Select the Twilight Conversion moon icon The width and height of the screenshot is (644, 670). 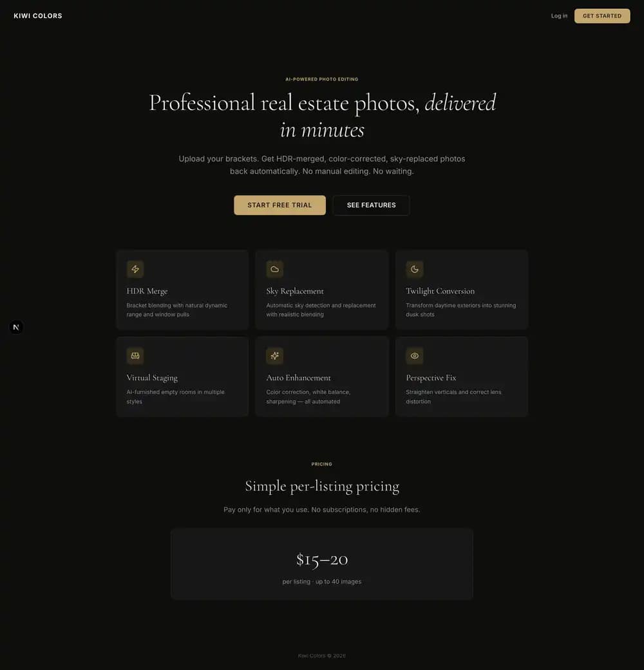point(414,269)
